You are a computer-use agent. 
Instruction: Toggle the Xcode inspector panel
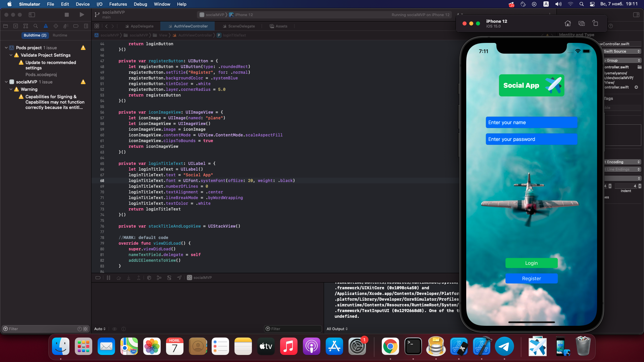[x=636, y=15]
